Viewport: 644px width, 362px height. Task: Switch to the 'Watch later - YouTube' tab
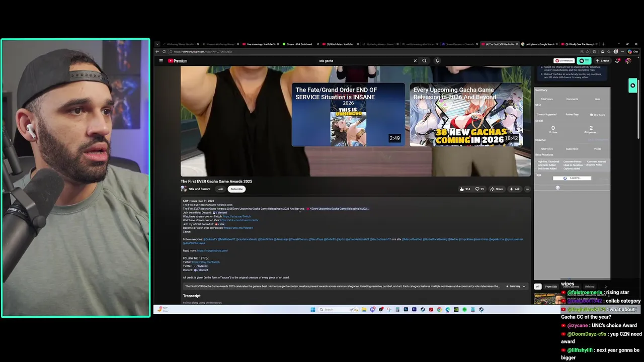(340, 44)
